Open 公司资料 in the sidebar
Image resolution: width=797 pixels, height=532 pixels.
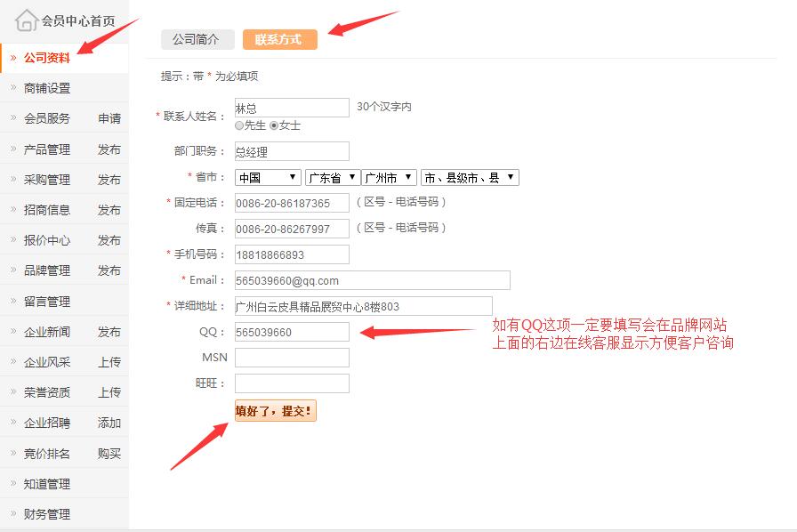[x=47, y=58]
